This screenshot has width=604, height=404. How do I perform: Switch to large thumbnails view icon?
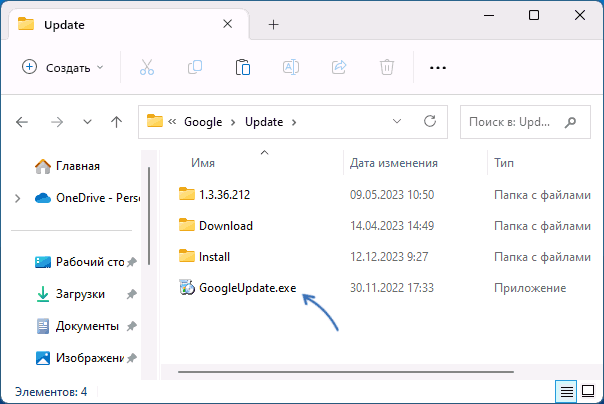click(x=588, y=391)
